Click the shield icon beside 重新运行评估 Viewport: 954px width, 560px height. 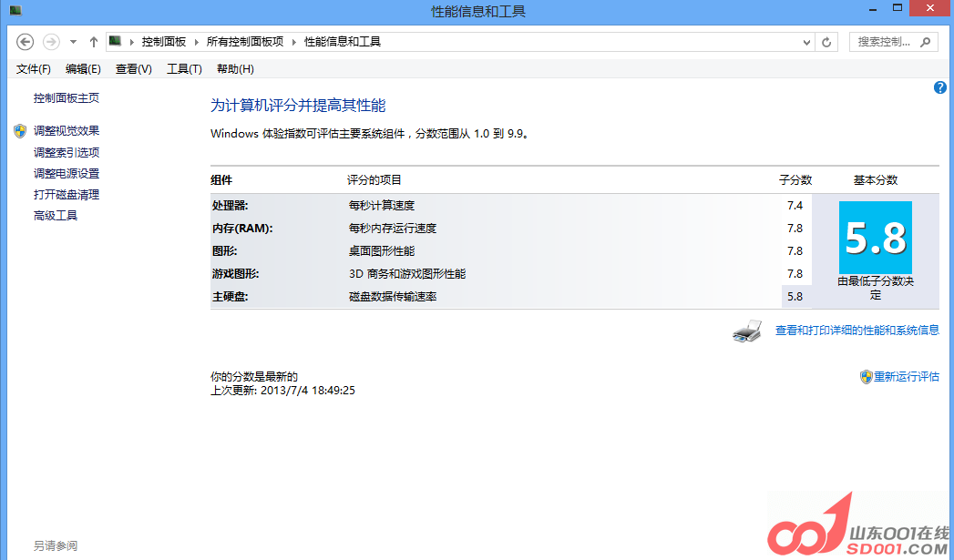pos(866,377)
